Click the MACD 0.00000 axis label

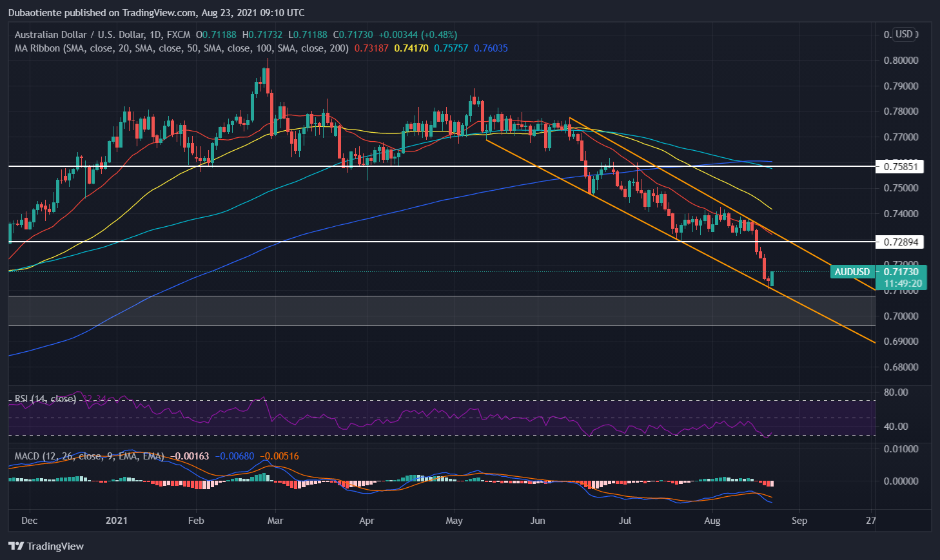click(901, 481)
